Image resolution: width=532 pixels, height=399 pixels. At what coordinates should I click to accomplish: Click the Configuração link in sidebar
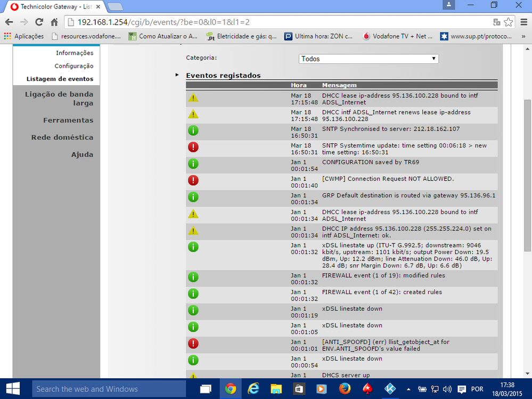tap(73, 66)
